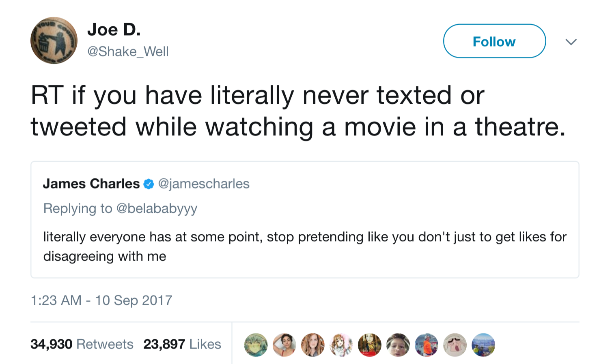Open the Joe D. display name link
This screenshot has width=599, height=364.
[114, 30]
